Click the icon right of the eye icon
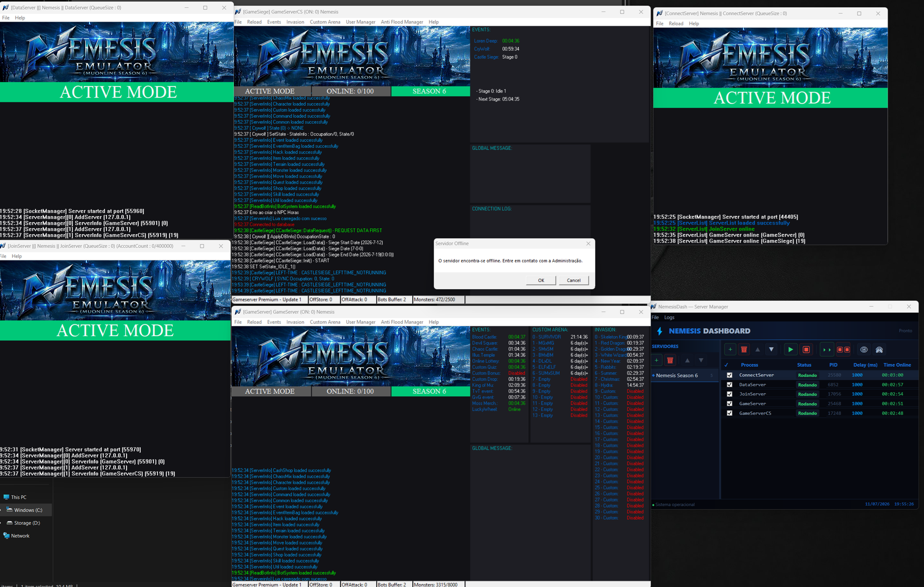The image size is (924, 587). [879, 350]
